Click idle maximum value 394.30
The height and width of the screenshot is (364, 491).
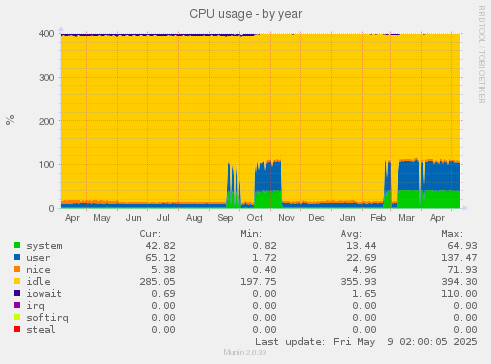459,282
